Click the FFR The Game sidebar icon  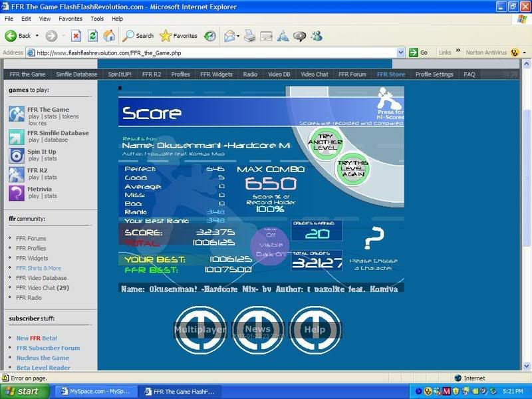(x=17, y=114)
